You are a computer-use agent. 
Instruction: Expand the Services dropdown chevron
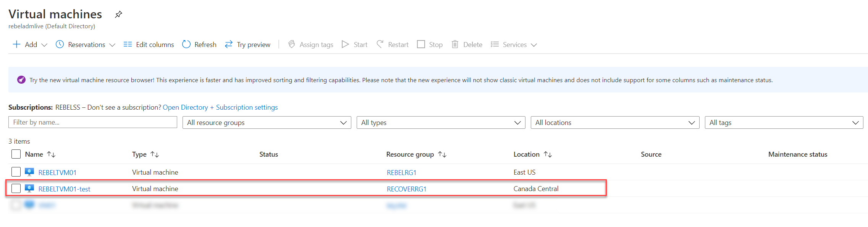(x=534, y=45)
